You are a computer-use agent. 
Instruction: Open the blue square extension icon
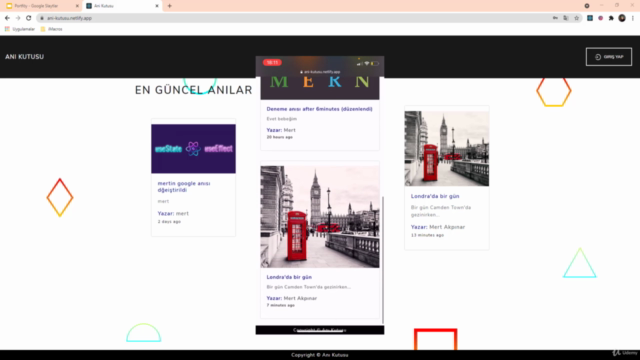click(590, 18)
